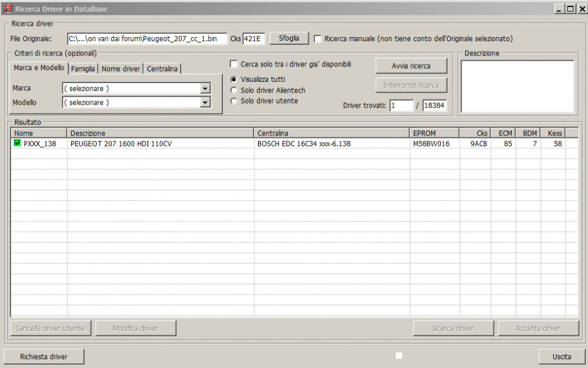Image resolution: width=588 pixels, height=368 pixels.
Task: Click the small white square in status area
Action: click(399, 355)
